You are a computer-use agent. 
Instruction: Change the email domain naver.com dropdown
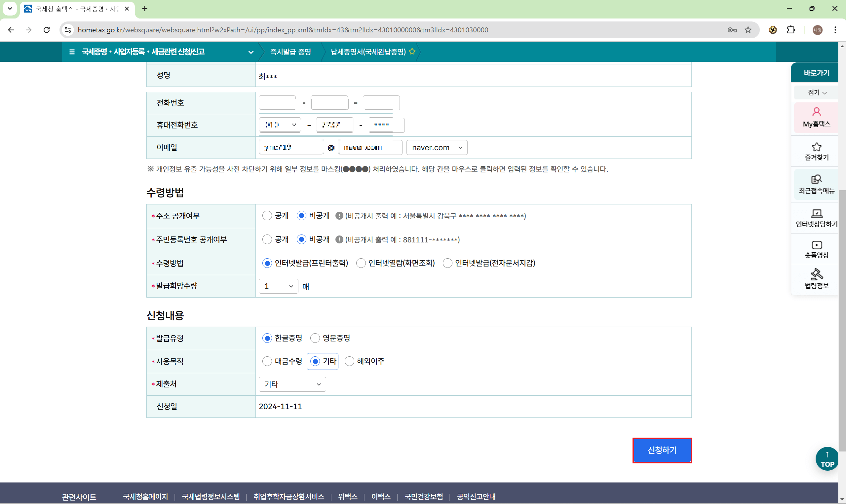click(437, 147)
